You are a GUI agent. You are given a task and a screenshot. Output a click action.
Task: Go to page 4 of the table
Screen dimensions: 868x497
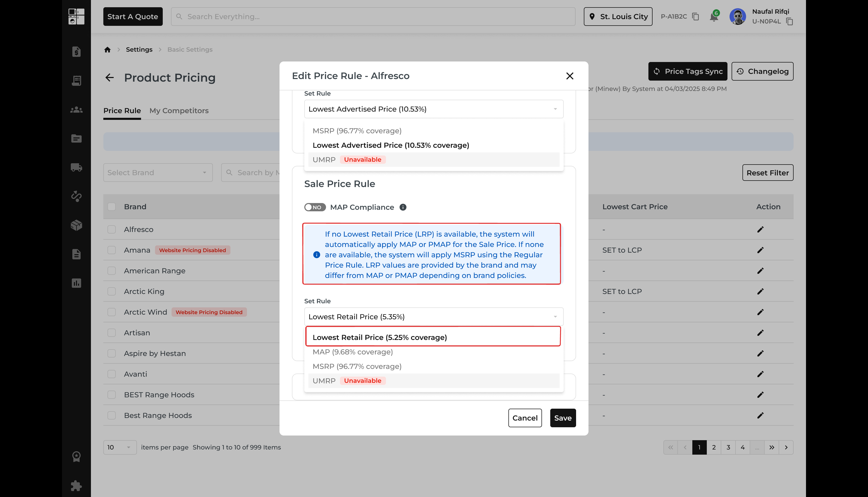point(742,447)
